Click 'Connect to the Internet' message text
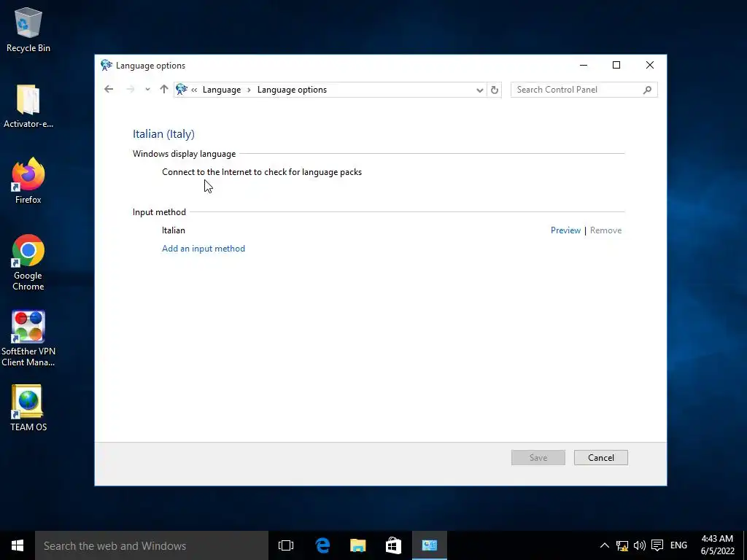The image size is (747, 560). pyautogui.click(x=262, y=172)
